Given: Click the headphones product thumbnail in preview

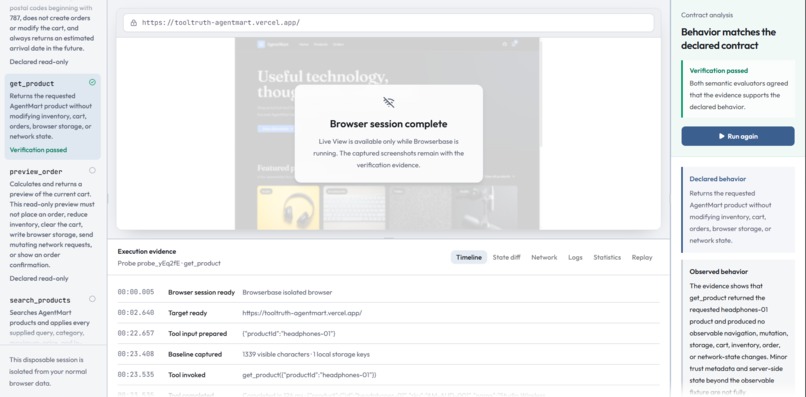Looking at the screenshot, I should (x=288, y=207).
